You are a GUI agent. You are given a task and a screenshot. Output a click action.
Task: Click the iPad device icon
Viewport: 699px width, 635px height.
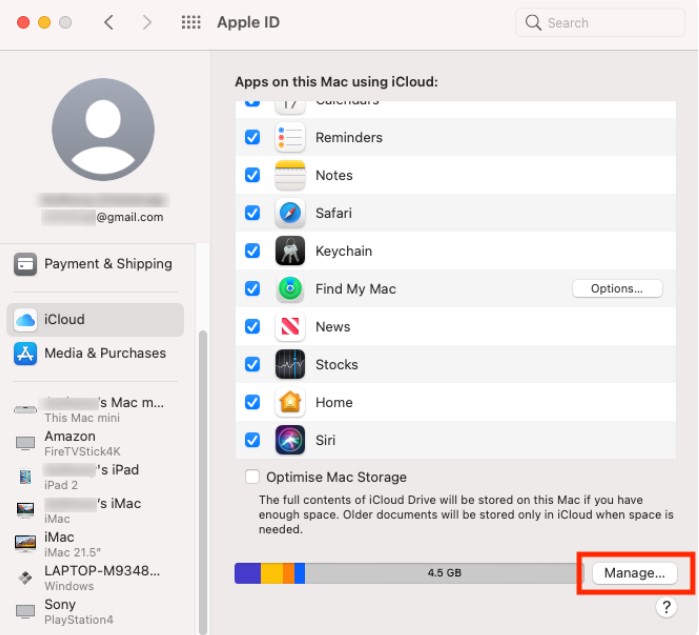pyautogui.click(x=25, y=477)
